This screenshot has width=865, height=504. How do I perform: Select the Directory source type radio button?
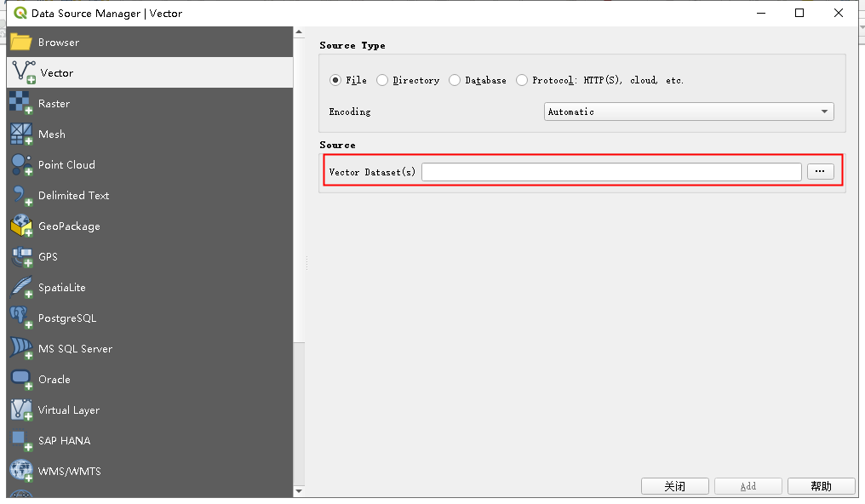(381, 81)
